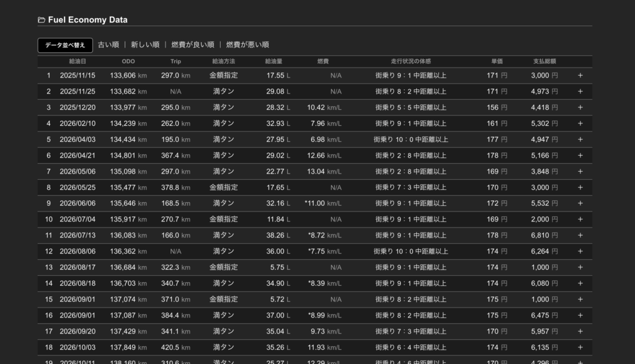Image resolution: width=635 pixels, height=364 pixels.
Task: Expand row 8 dated 2026/05/25 with plus
Action: tap(580, 187)
